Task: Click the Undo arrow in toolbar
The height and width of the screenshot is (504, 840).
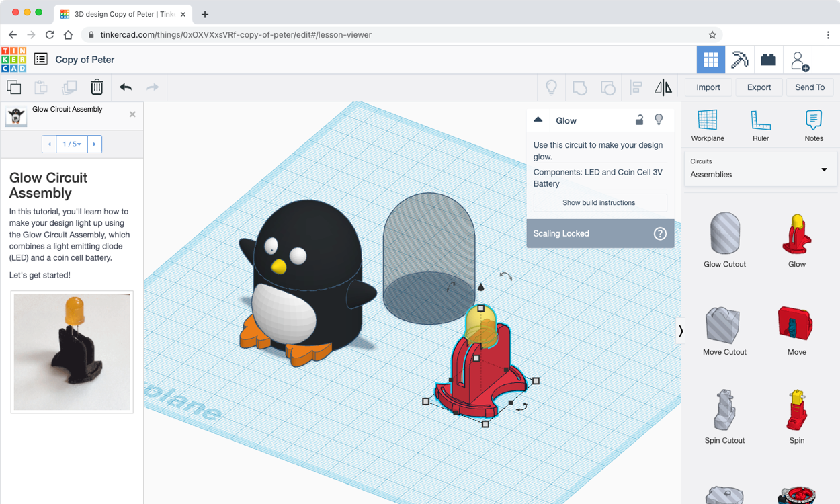Action: [x=126, y=87]
